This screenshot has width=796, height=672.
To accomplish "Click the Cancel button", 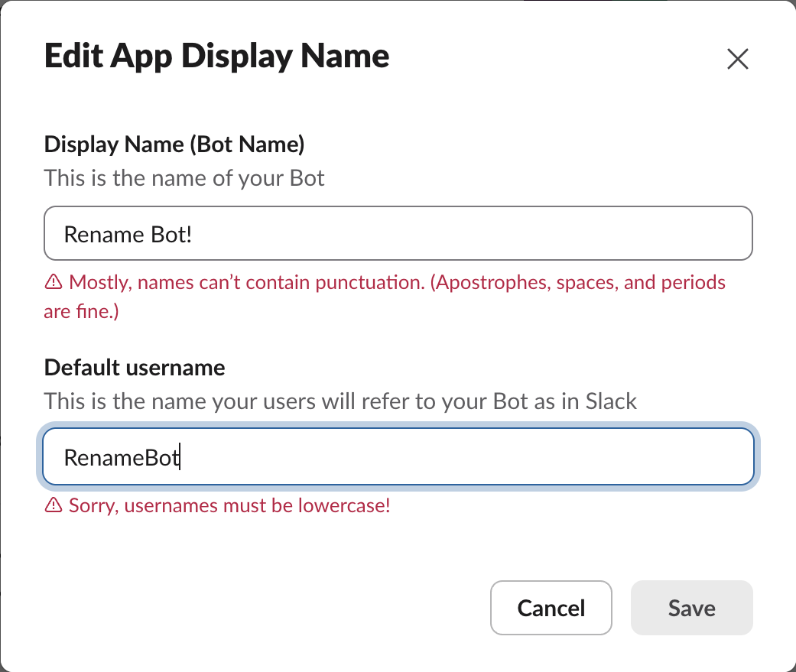I will coord(551,608).
